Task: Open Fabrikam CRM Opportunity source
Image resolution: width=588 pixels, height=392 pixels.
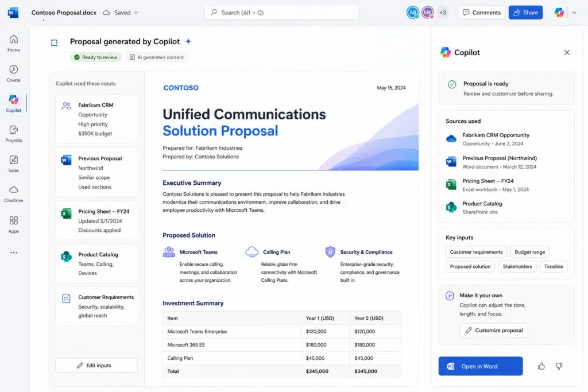Action: click(506, 139)
